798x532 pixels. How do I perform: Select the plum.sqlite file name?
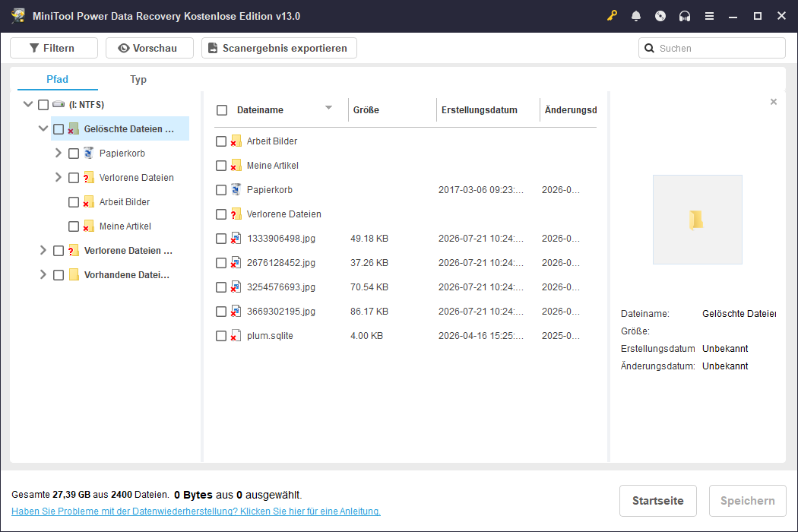(x=270, y=336)
